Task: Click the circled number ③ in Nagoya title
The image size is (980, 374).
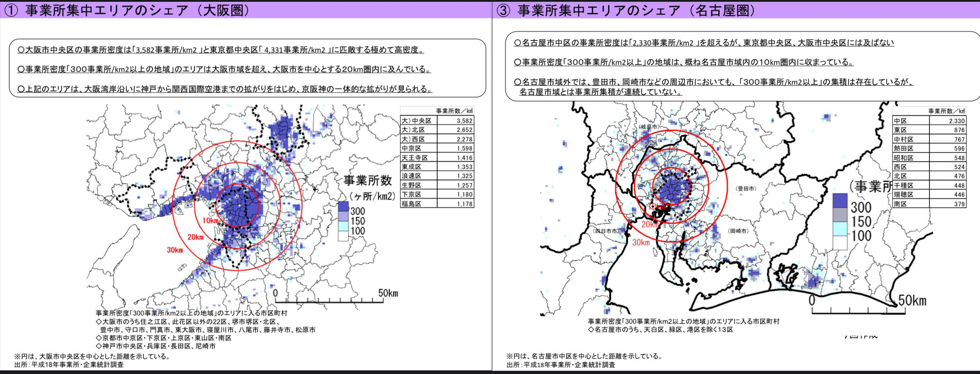Action: (503, 10)
